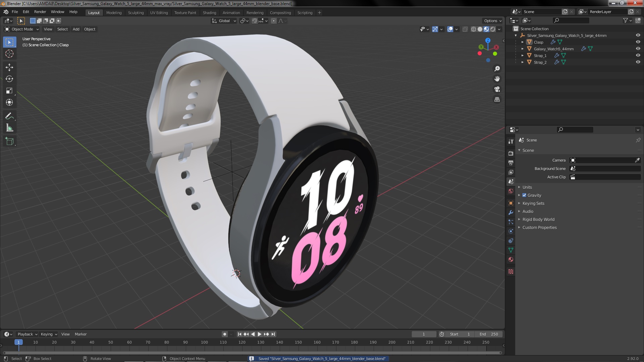Viewport: 644px width, 362px height.
Task: Open the Object Mode dropdown
Action: pyautogui.click(x=22, y=29)
